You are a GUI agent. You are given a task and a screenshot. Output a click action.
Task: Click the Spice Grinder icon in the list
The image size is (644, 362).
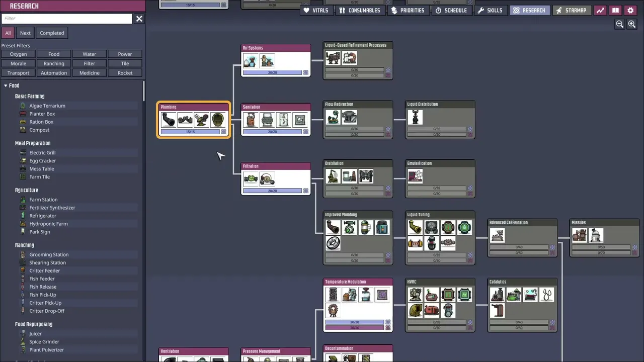(23, 342)
